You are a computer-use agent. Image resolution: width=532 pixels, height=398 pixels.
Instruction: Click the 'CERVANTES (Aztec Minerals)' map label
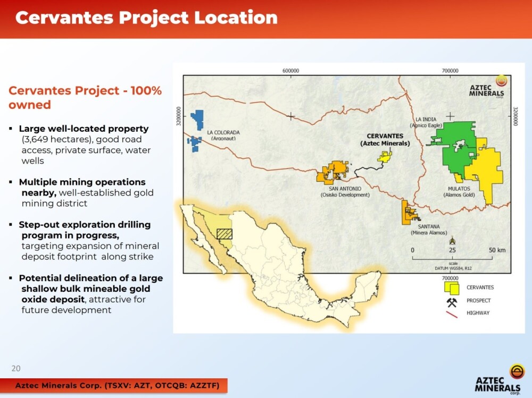click(385, 140)
